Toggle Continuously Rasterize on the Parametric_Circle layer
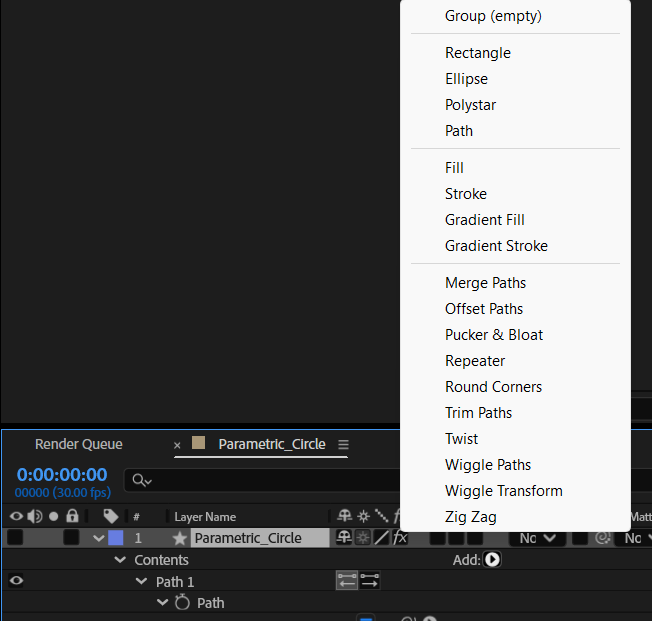 tap(363, 537)
